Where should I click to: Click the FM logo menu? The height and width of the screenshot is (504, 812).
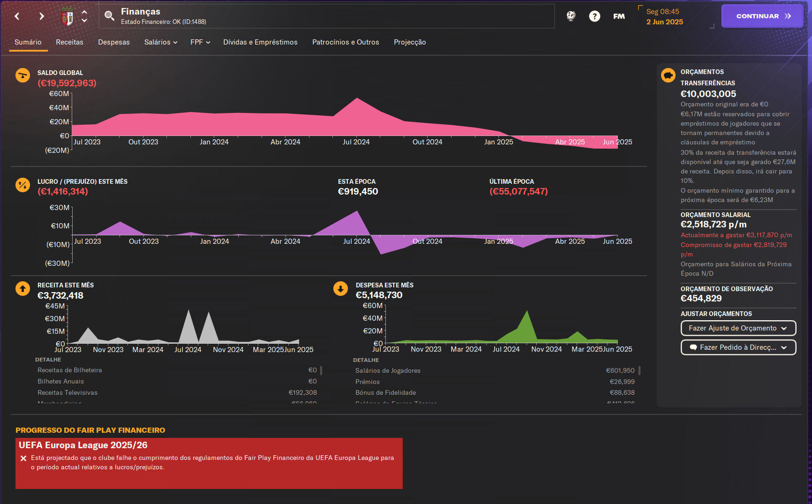point(619,16)
